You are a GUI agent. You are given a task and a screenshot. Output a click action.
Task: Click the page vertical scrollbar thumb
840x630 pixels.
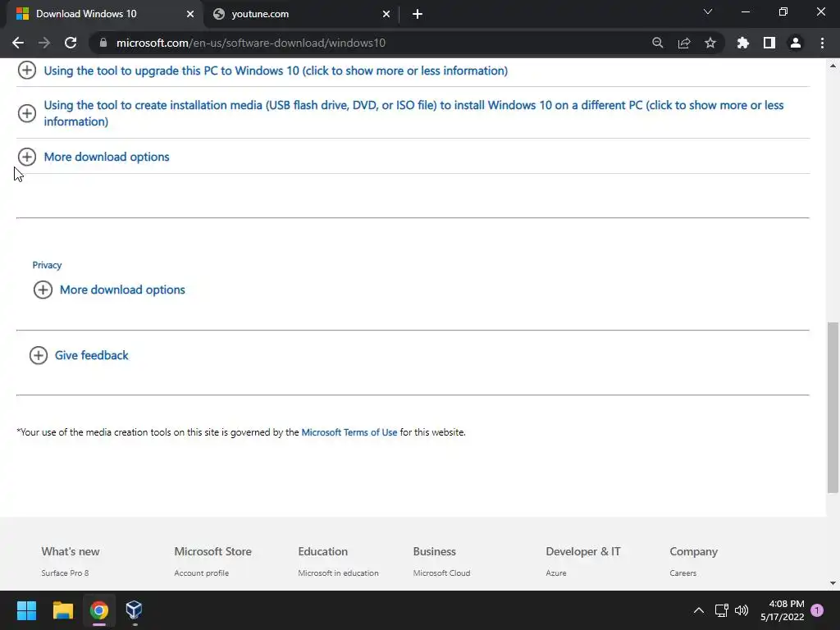[833, 407]
